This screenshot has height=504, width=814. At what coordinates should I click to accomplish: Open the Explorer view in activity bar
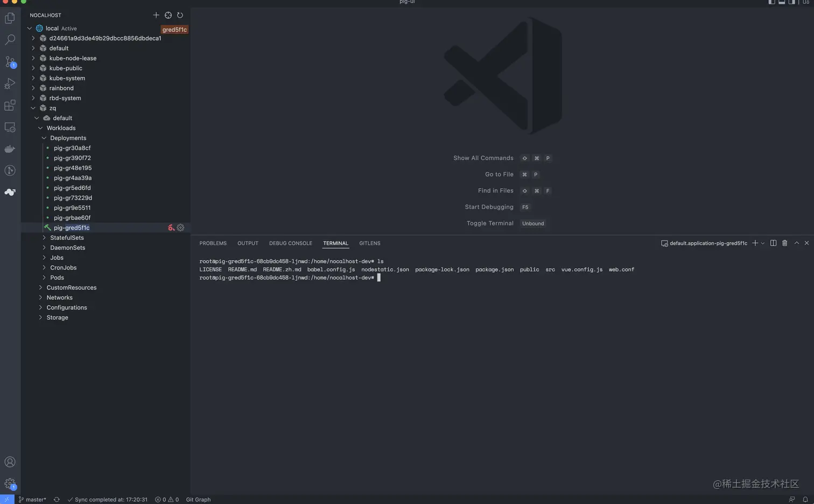[10, 18]
